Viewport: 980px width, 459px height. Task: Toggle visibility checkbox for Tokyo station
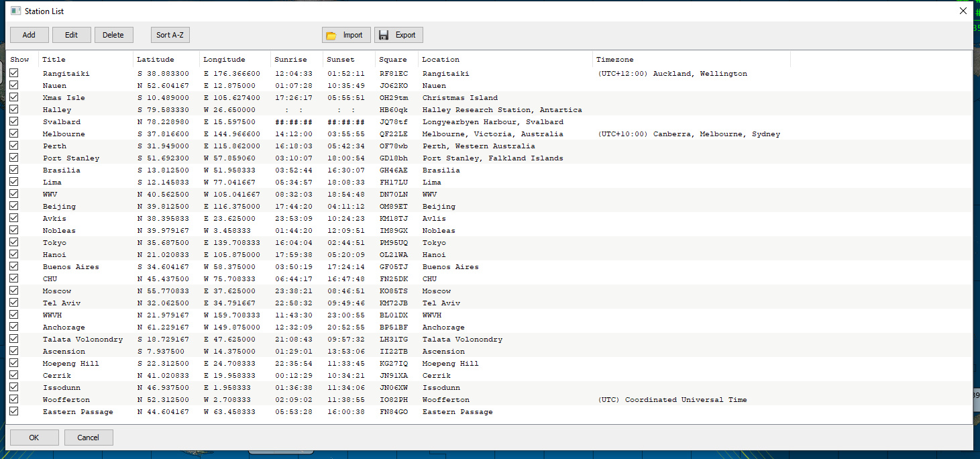pos(14,242)
